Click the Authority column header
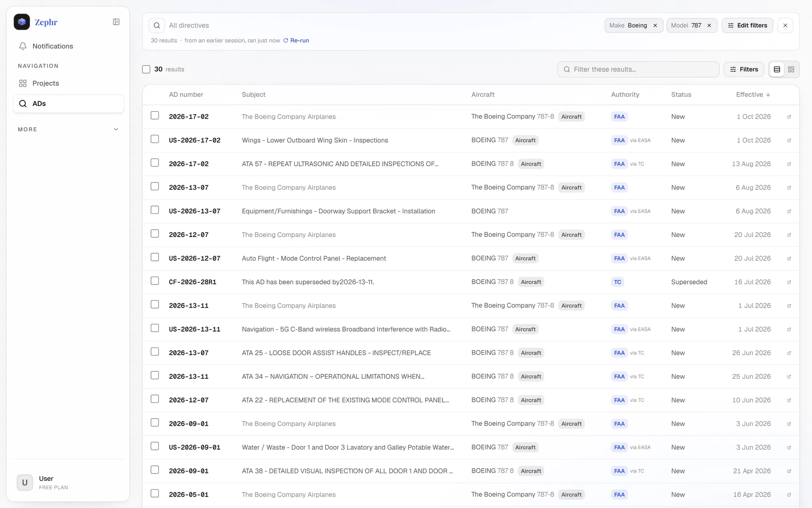 (625, 94)
